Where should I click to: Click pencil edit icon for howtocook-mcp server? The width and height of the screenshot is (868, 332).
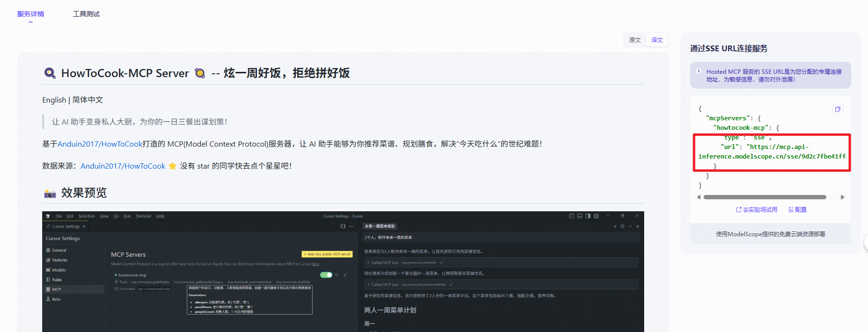[345, 275]
